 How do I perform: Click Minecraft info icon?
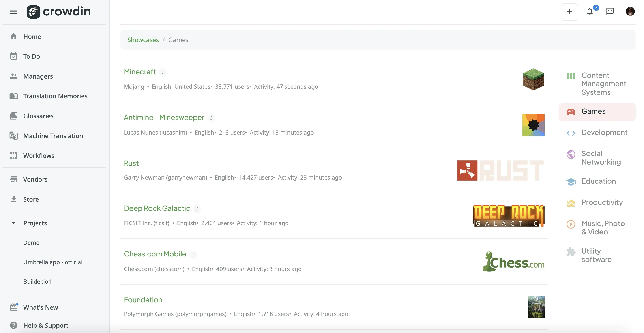(163, 72)
